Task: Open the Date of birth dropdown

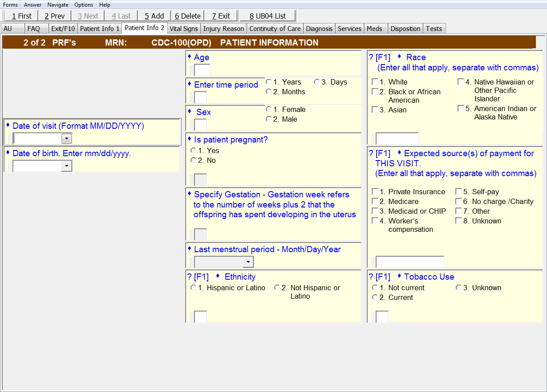Action: tap(66, 166)
